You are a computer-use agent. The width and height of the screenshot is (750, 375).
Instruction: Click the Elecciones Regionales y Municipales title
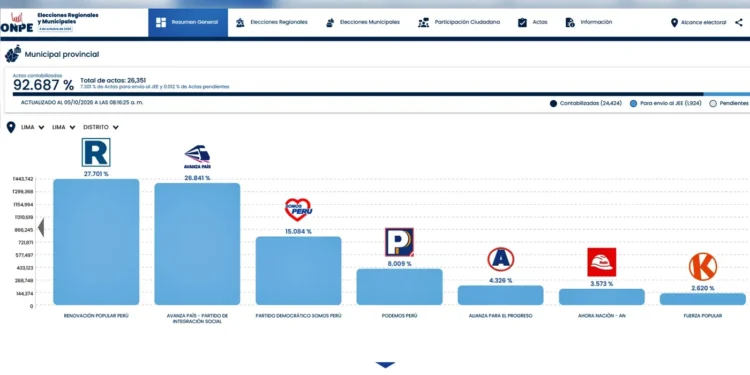click(x=68, y=19)
